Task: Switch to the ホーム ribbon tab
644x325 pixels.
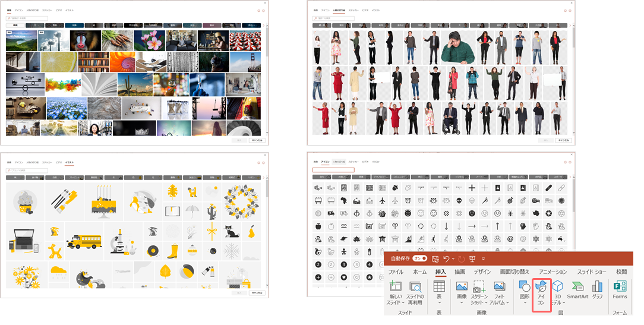Action: (420, 272)
